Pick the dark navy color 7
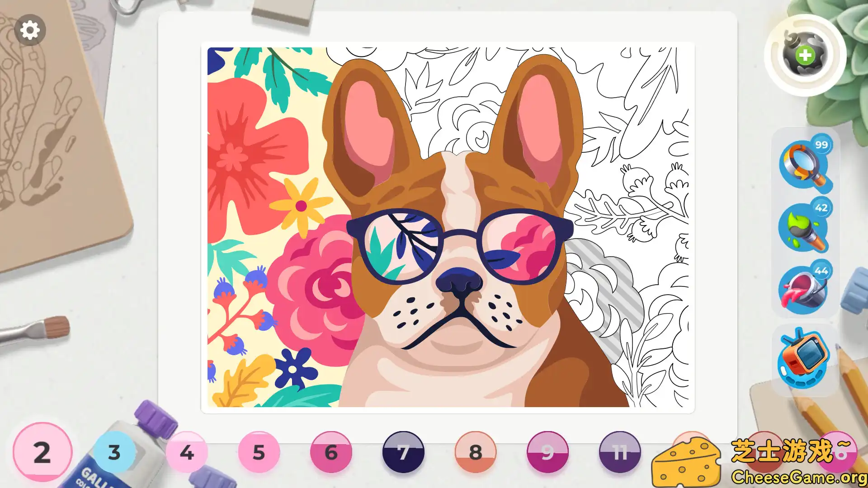Viewport: 868px width, 488px height. [403, 452]
